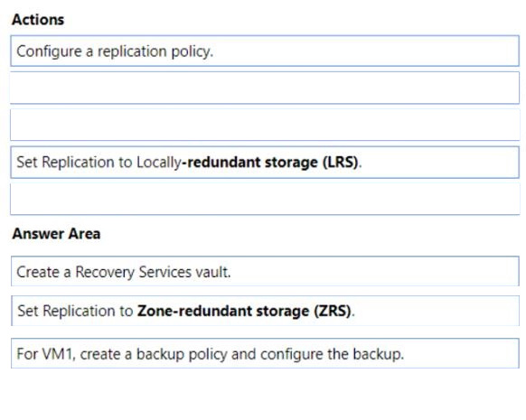Click the empty action slot just above the Answer Area heading
The width and height of the screenshot is (526, 420).
click(x=265, y=199)
